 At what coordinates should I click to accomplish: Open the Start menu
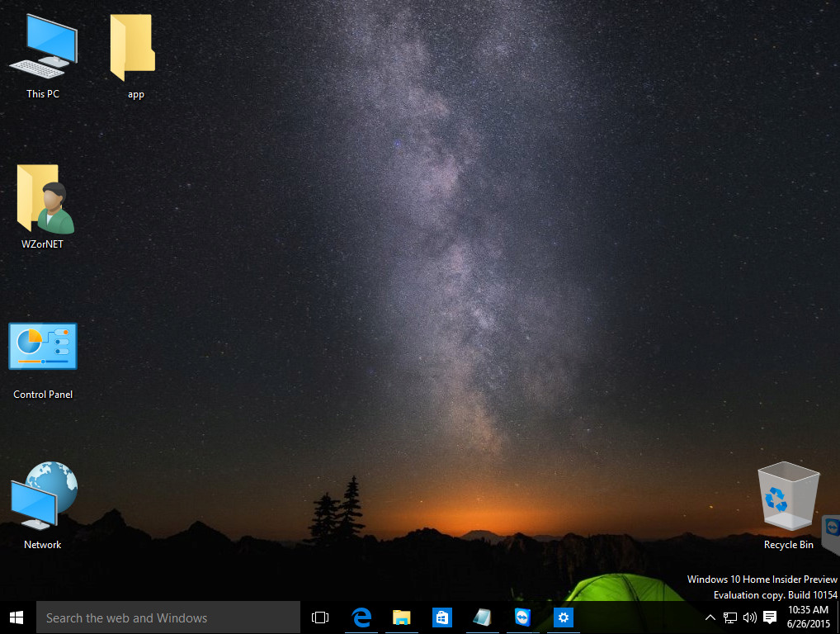pos(16,617)
